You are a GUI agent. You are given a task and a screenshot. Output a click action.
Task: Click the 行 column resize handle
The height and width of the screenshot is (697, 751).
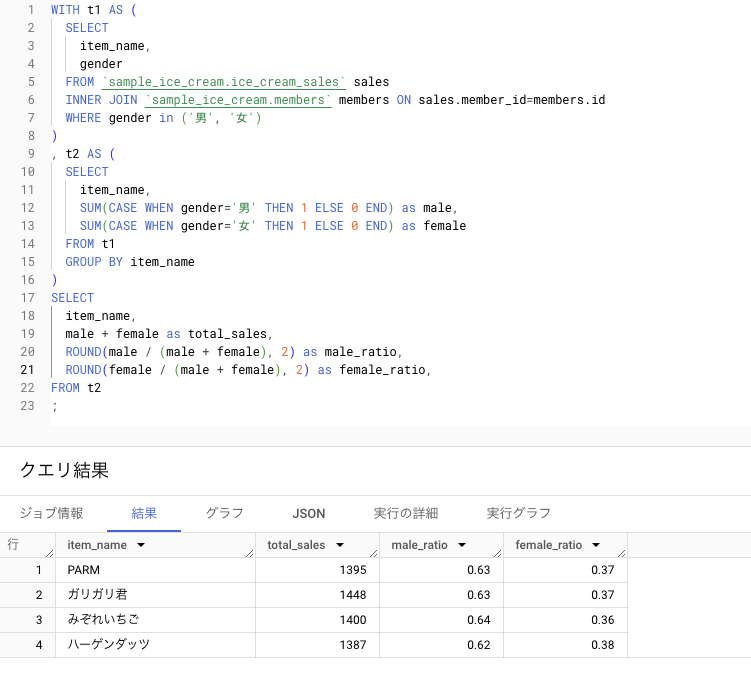tap(49, 553)
